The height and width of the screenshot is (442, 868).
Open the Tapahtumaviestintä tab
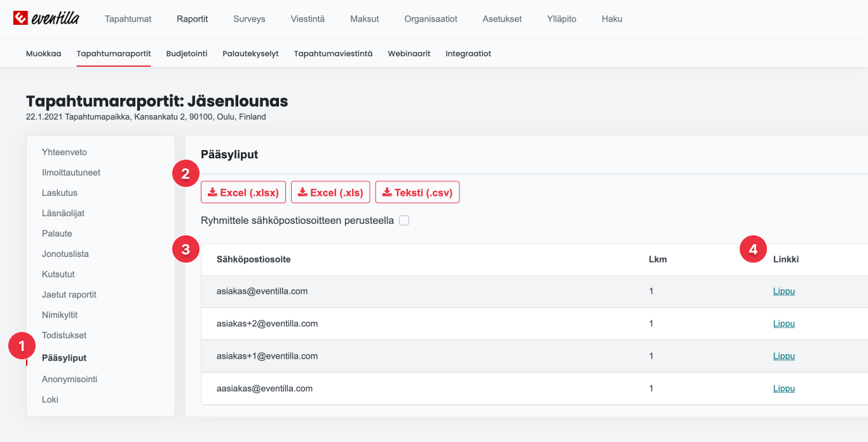tap(333, 53)
